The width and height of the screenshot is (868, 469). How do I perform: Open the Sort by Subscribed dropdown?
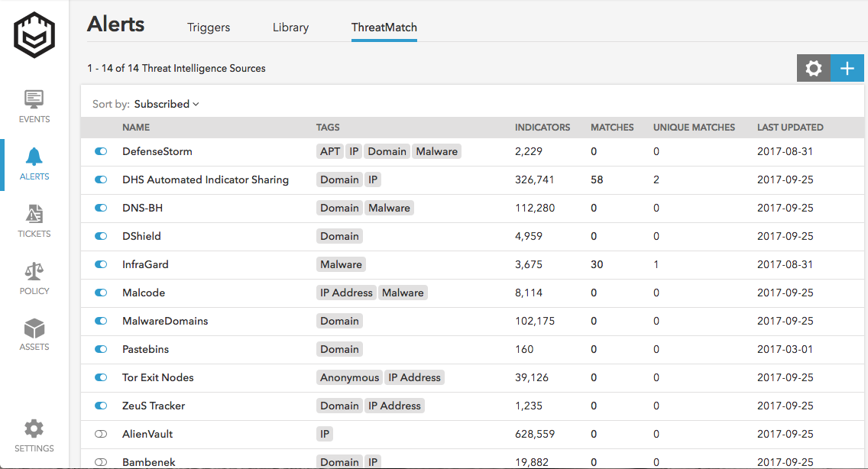pos(167,104)
